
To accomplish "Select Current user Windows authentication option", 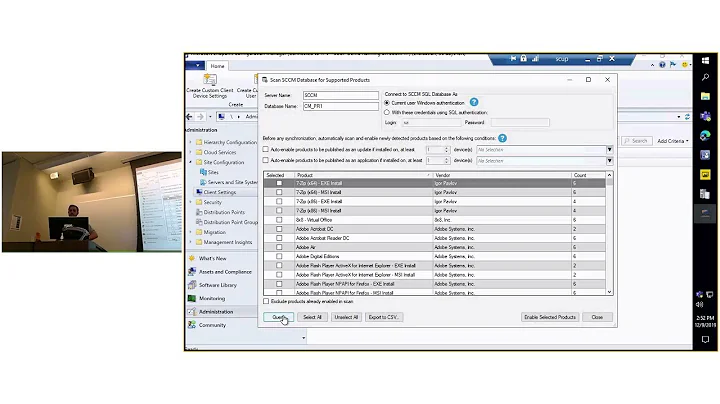I will [x=387, y=103].
